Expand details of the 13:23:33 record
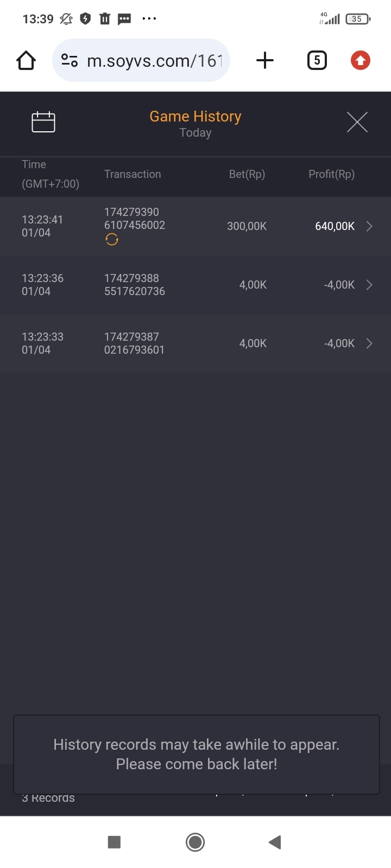391x868 pixels. (x=369, y=343)
